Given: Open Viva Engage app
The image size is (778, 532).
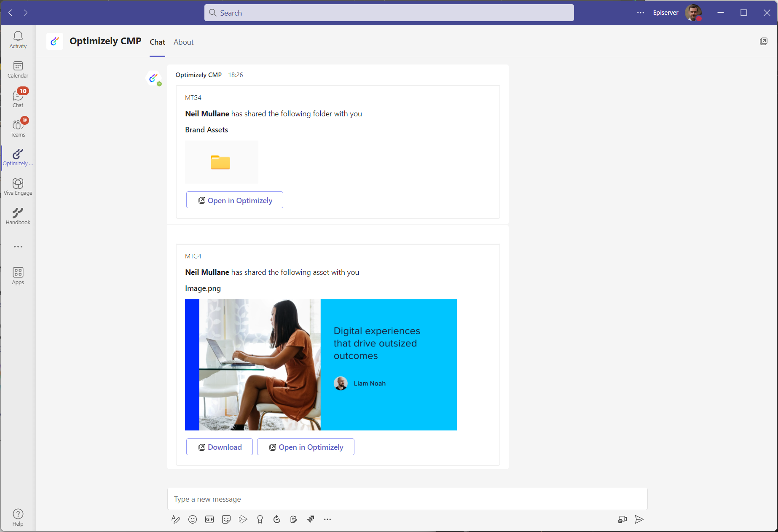Looking at the screenshot, I should coord(18,187).
